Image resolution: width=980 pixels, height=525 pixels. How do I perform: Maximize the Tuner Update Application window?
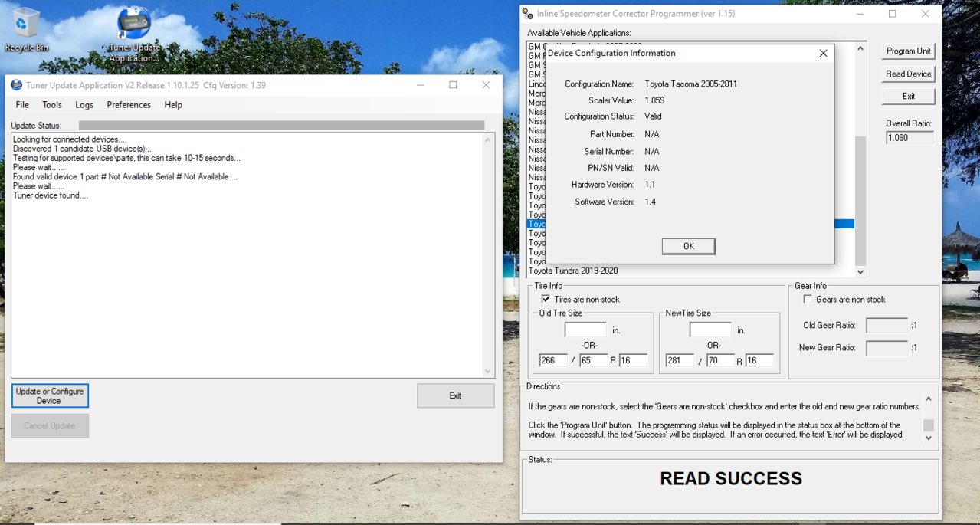[453, 85]
